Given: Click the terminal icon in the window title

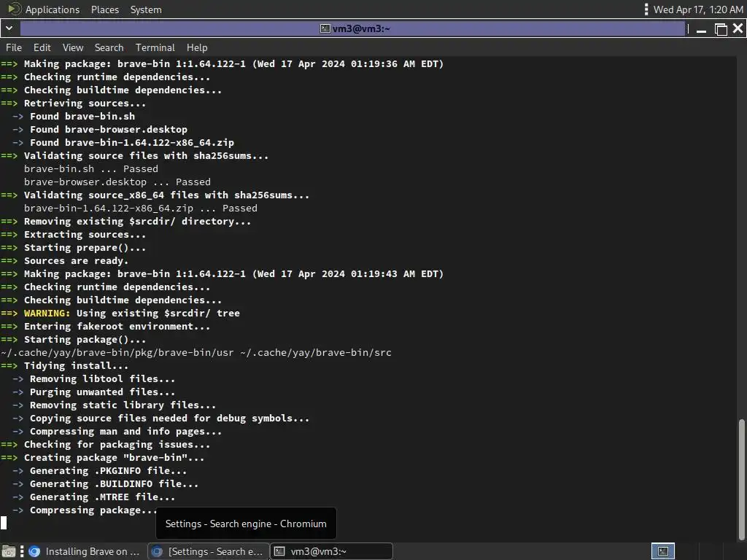Looking at the screenshot, I should pyautogui.click(x=325, y=28).
